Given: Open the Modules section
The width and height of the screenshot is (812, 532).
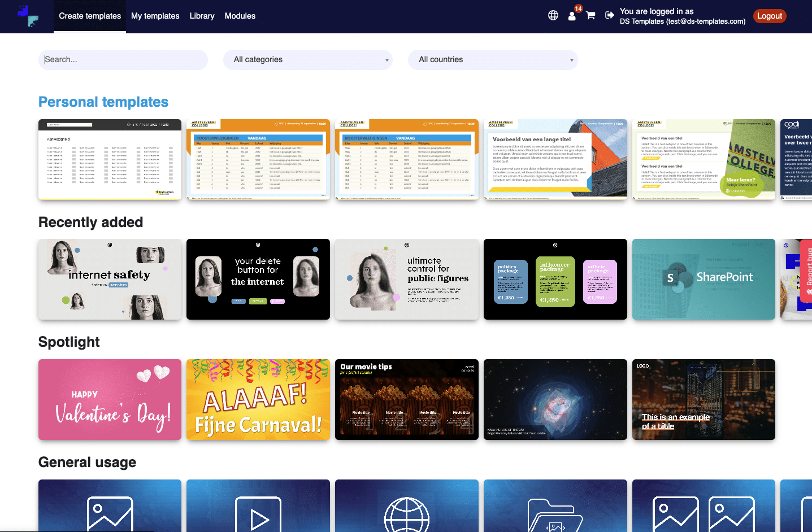Looking at the screenshot, I should (x=240, y=16).
